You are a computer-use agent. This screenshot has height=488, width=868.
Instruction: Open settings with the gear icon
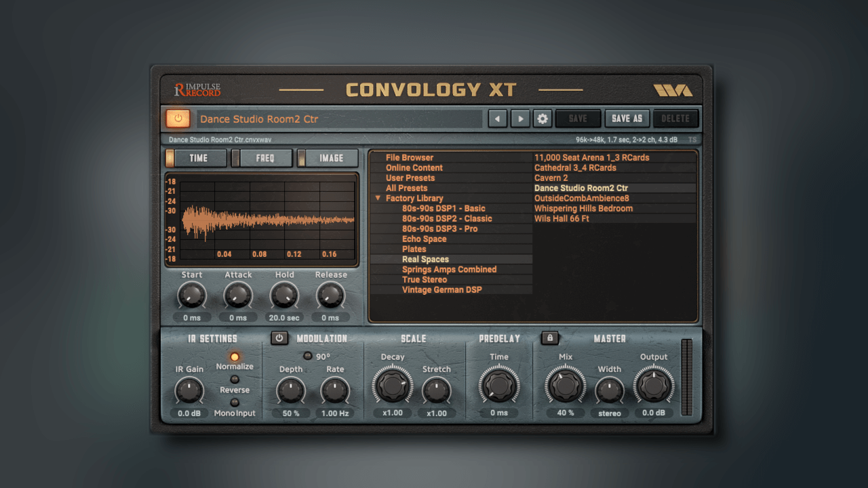coord(542,119)
